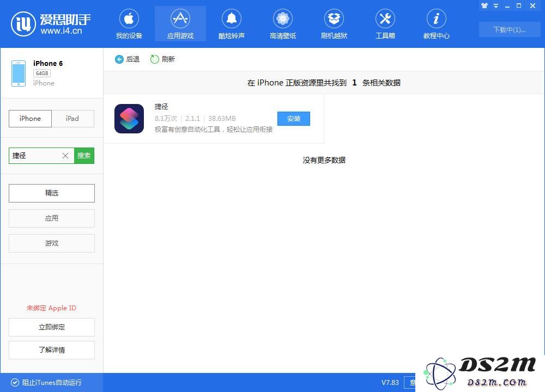Click the 后退 back arrow icon

tap(119, 59)
